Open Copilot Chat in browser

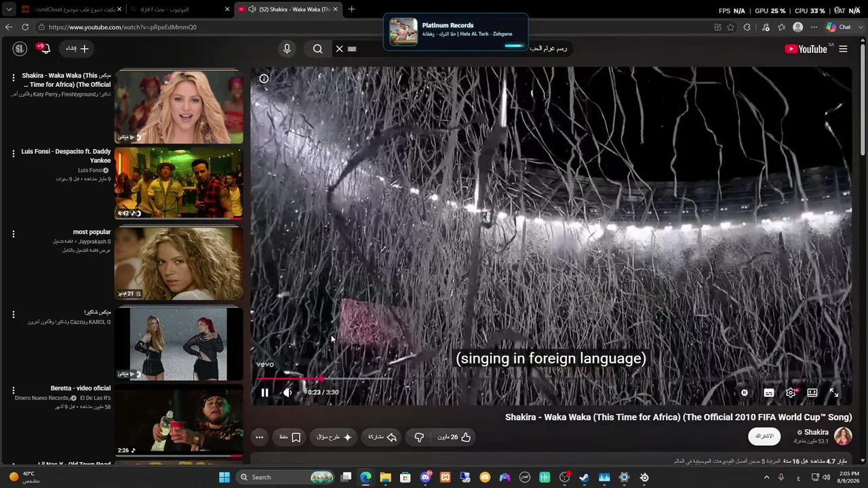pyautogui.click(x=838, y=27)
